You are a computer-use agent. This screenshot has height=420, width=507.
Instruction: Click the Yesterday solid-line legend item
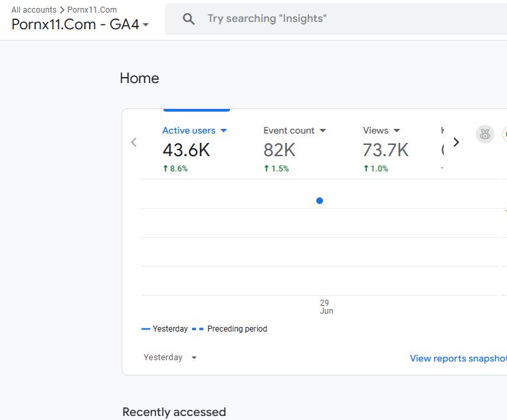[165, 329]
